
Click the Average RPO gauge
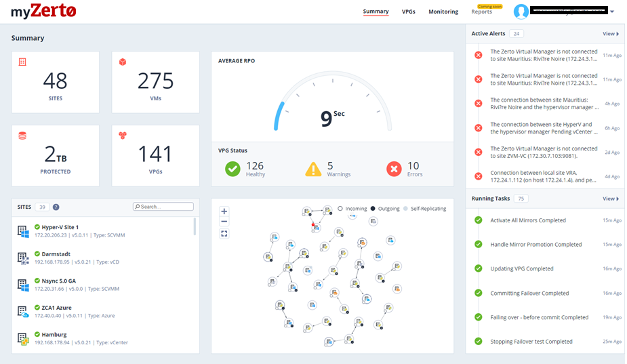pos(332,102)
